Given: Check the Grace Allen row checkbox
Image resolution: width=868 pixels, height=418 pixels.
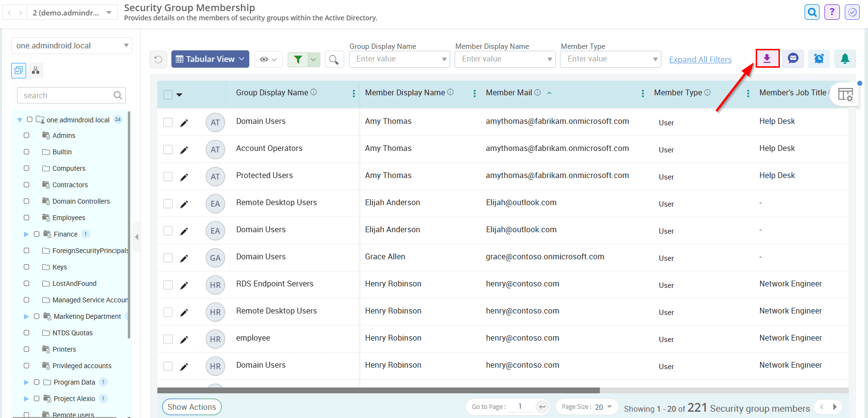Looking at the screenshot, I should pyautogui.click(x=168, y=258).
